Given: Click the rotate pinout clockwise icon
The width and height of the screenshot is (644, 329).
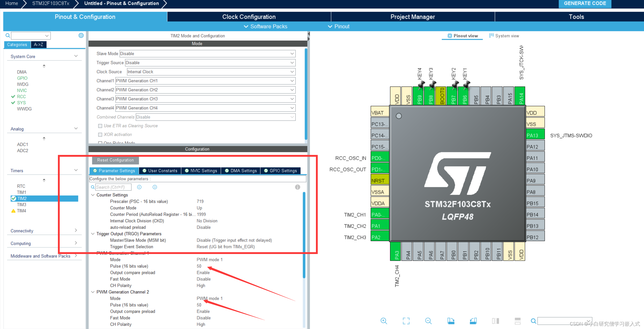Looking at the screenshot, I should [x=451, y=321].
